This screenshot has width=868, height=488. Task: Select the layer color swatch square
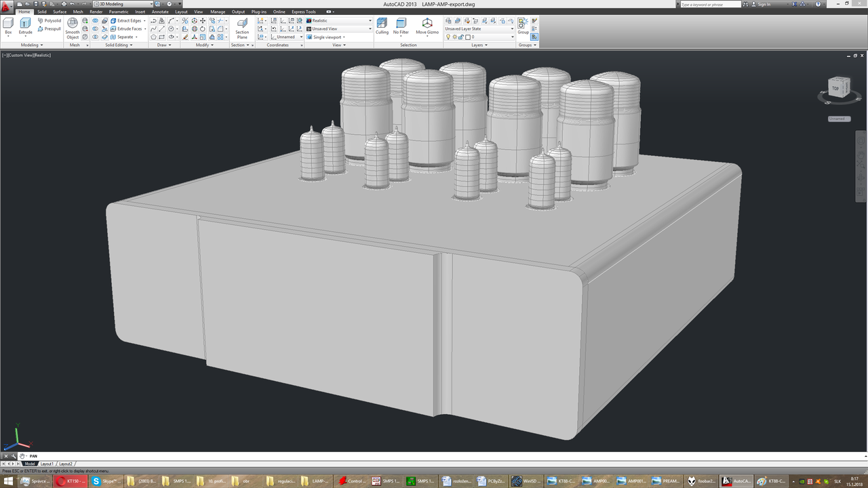tap(469, 37)
